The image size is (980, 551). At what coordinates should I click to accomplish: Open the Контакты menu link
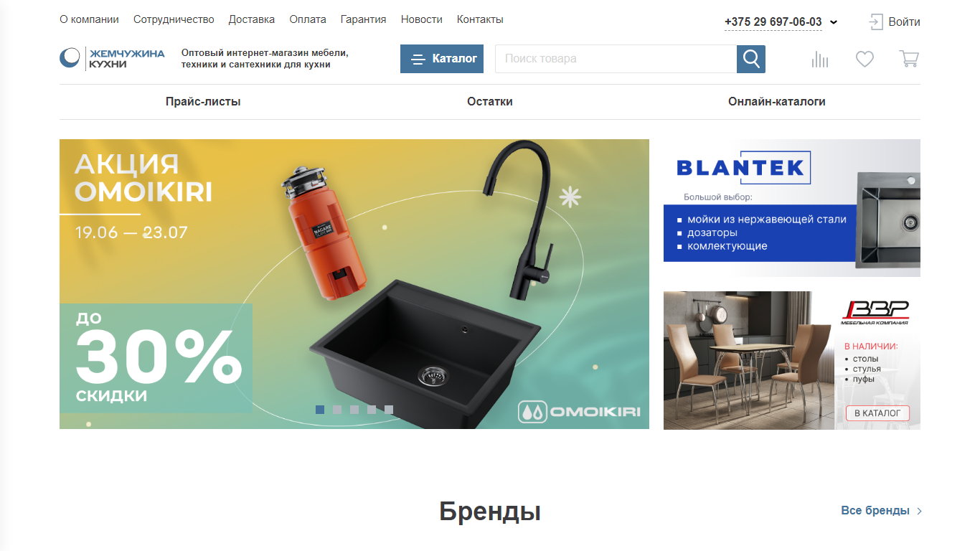(480, 19)
